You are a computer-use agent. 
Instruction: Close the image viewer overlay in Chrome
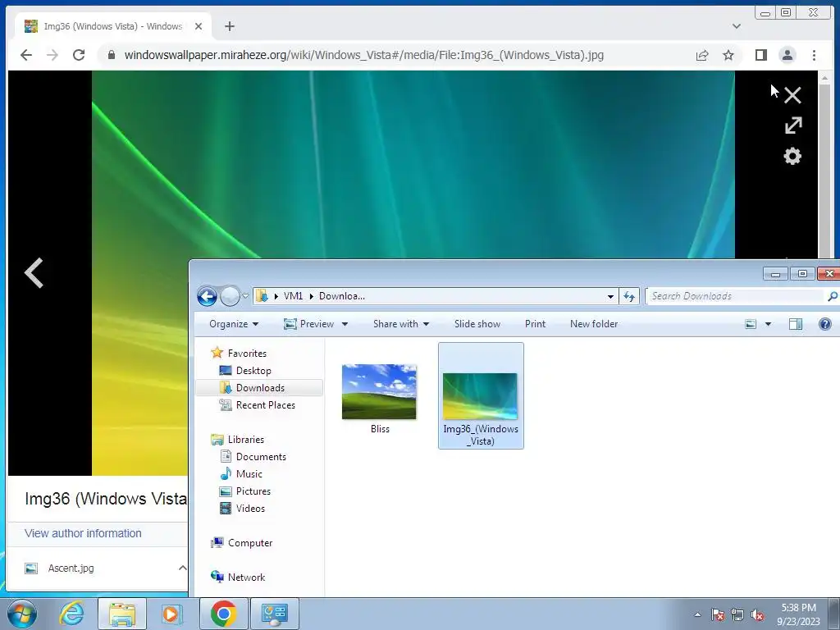[792, 95]
